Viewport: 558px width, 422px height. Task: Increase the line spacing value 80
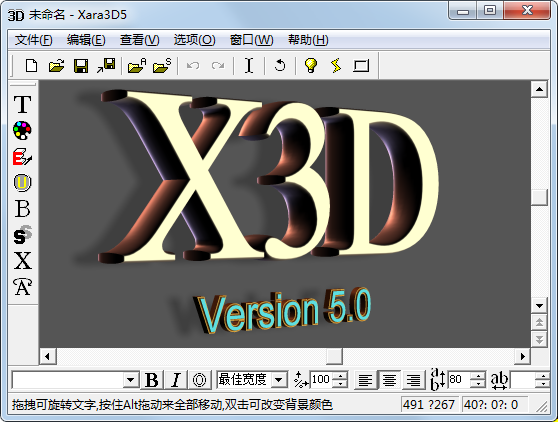coord(478,376)
